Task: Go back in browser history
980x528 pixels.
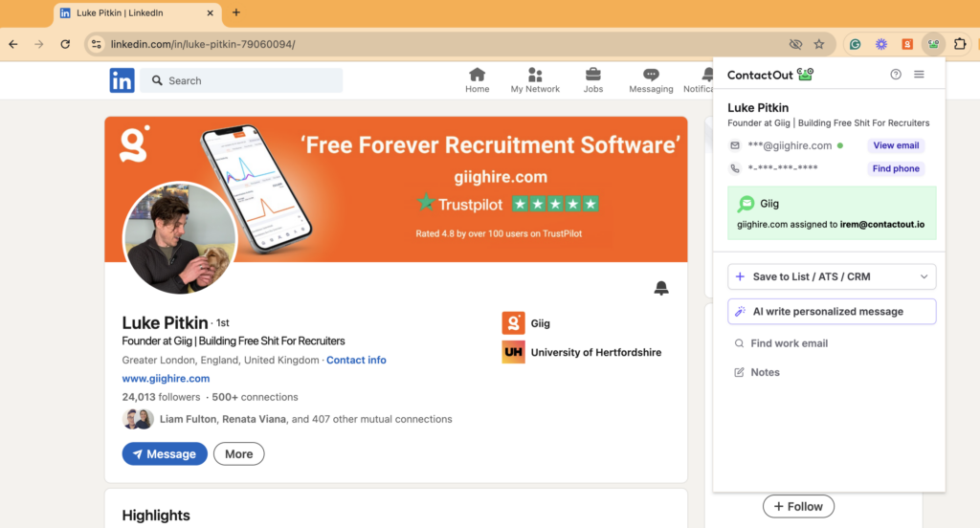Action: [13, 44]
